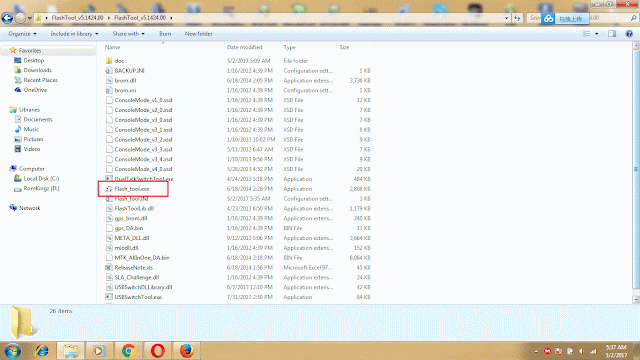Select ConsoleMode_v2_0.xsd file name
Screen dimensions: 640x360
pos(143,110)
